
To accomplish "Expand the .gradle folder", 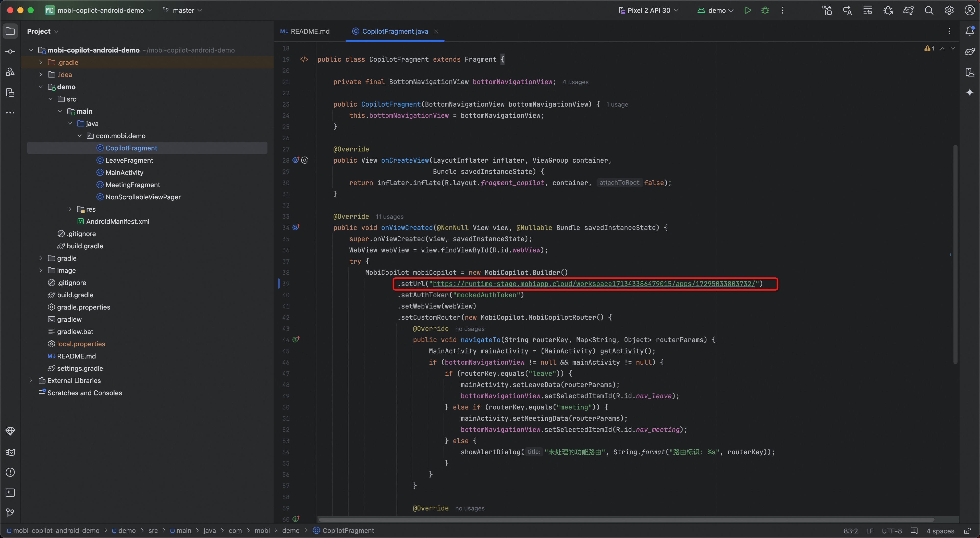I will (x=41, y=62).
